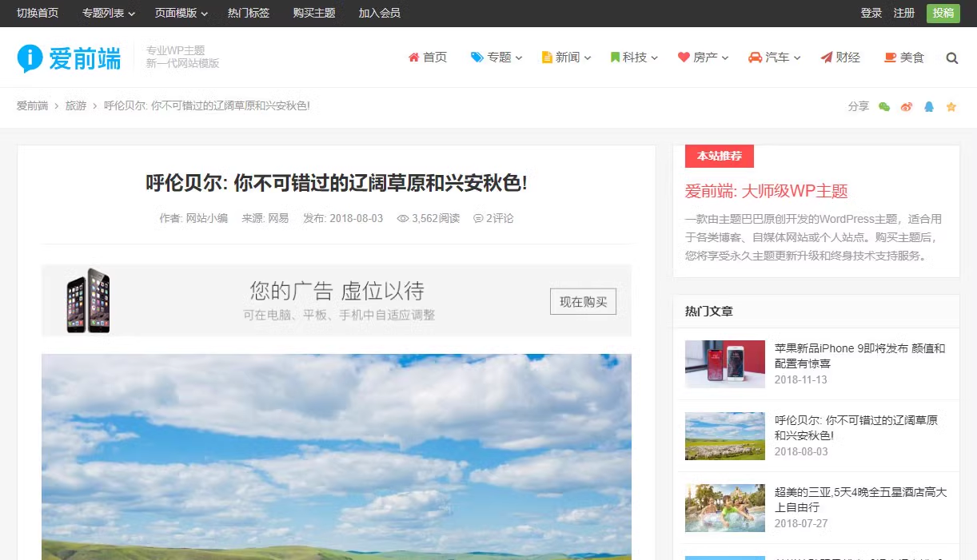Click the slogan 专业WP主题
Viewport: 977px width, 560px height.
(x=176, y=50)
